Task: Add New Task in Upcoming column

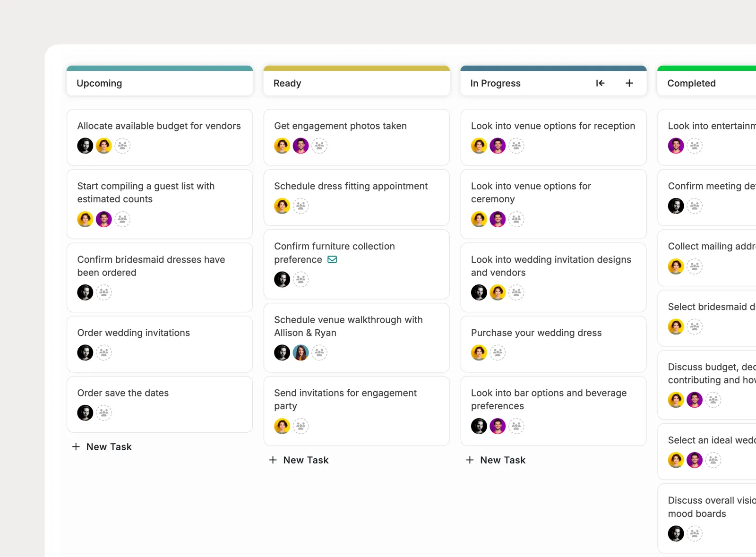Action: (x=102, y=447)
